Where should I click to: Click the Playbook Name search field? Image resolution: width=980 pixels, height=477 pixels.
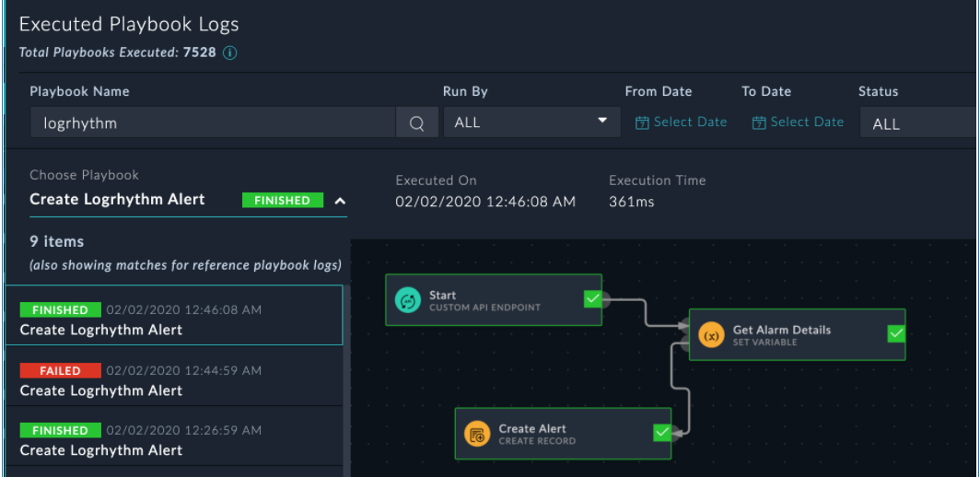tap(212, 123)
